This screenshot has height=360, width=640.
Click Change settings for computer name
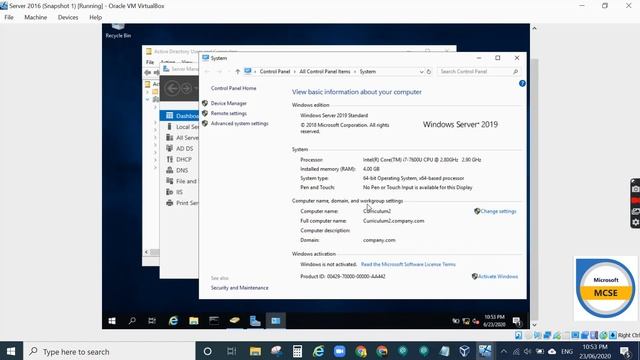498,211
